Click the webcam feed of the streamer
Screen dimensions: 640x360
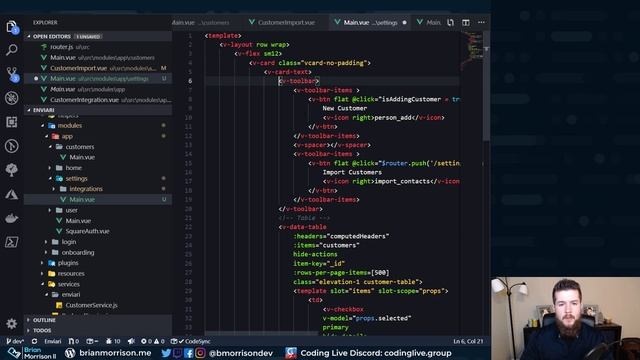(x=565, y=318)
